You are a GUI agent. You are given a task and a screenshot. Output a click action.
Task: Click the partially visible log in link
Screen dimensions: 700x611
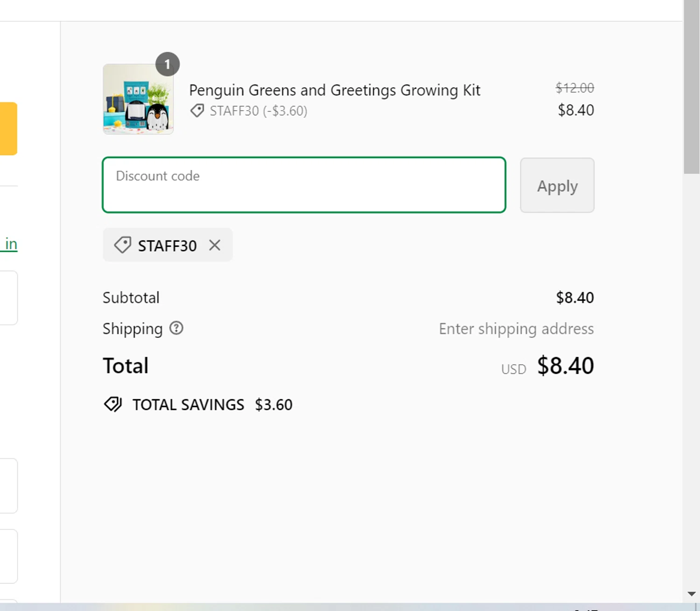[x=10, y=244]
